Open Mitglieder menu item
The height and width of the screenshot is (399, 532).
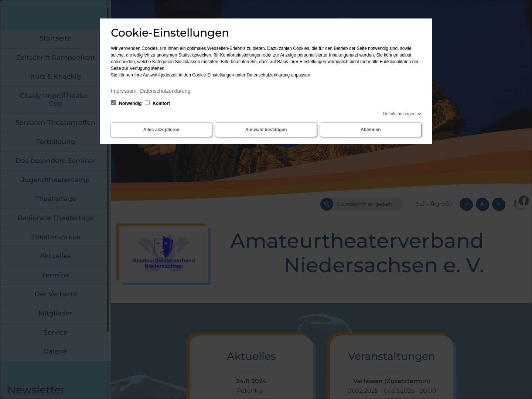point(55,313)
